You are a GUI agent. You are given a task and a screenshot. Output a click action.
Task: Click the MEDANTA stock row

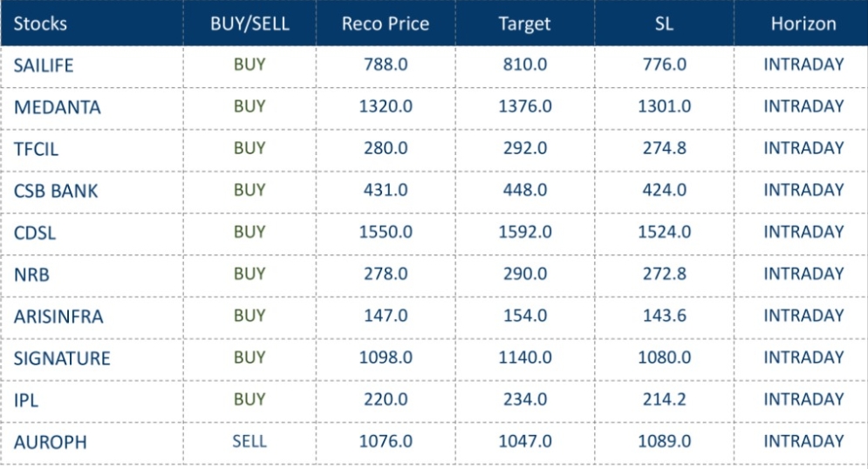point(57,107)
